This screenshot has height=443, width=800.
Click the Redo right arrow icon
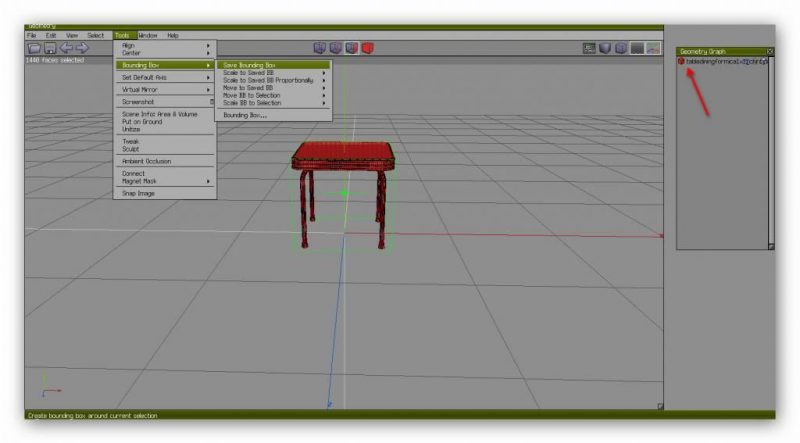[82, 47]
